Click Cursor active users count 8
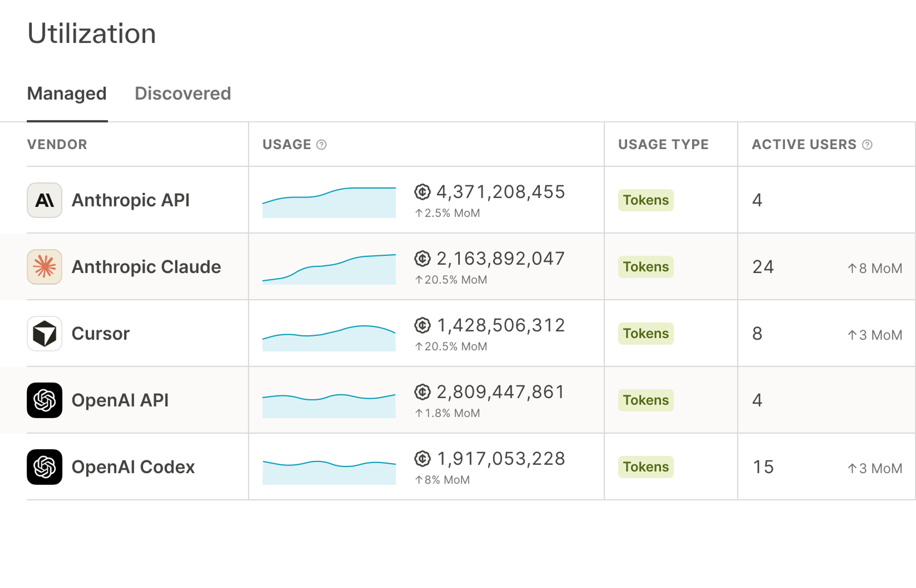Viewport: 916px width, 588px height. coord(757,334)
